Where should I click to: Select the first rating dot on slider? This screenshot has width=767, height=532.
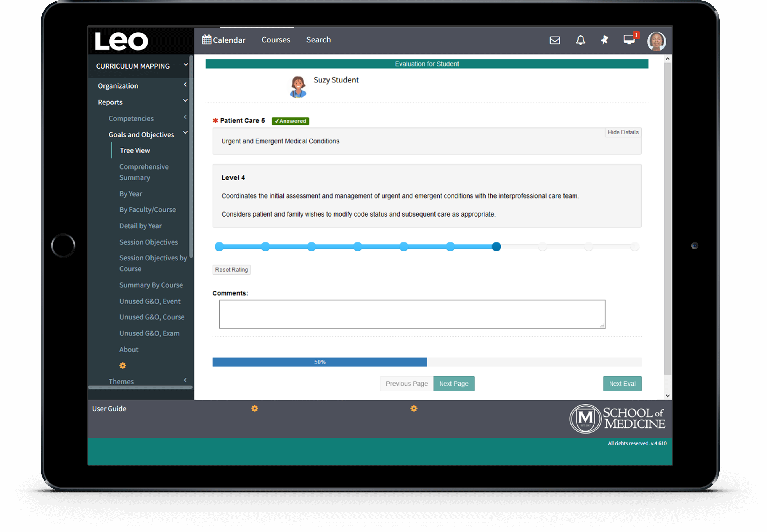tap(219, 247)
